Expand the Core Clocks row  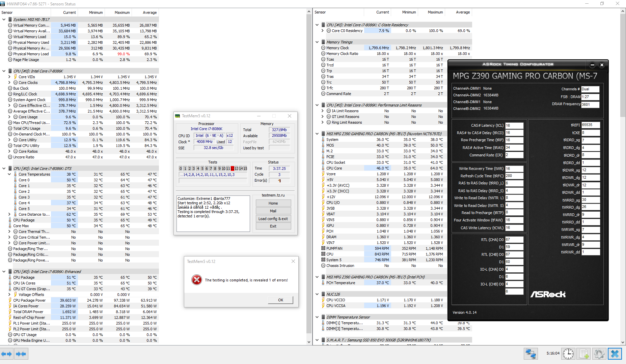point(9,83)
